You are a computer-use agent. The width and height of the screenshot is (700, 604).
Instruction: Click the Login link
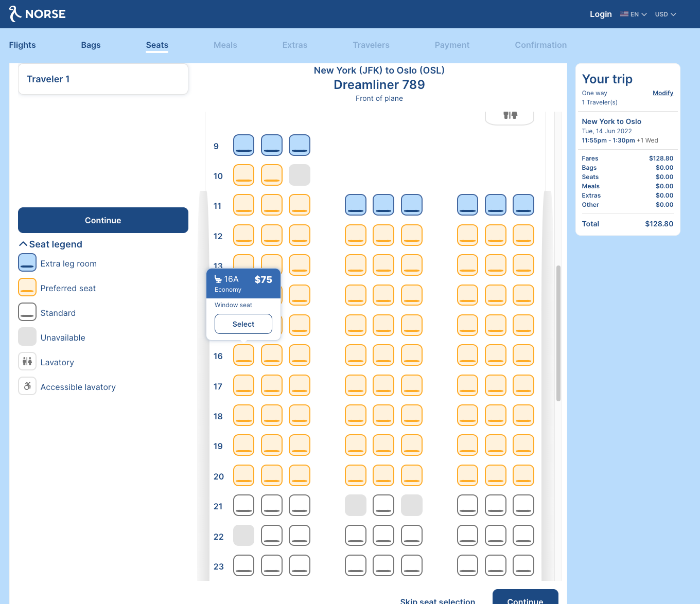(601, 14)
